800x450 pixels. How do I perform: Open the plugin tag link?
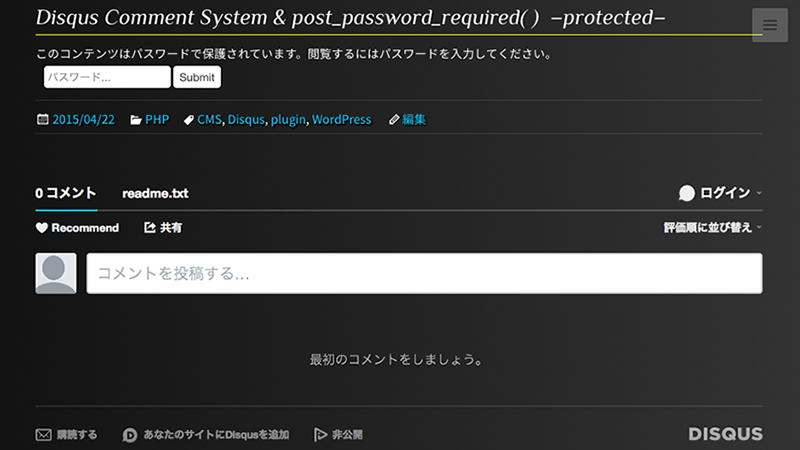click(288, 119)
